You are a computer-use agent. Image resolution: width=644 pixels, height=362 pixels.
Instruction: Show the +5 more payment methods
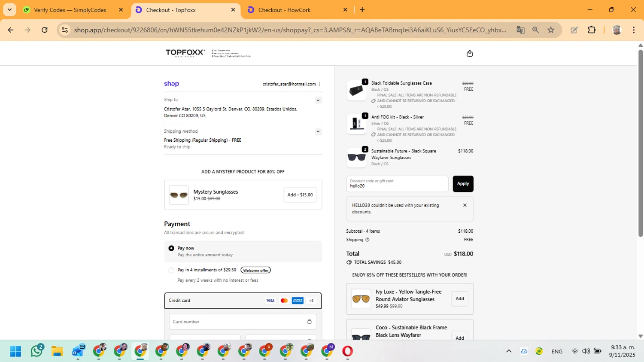pyautogui.click(x=311, y=301)
